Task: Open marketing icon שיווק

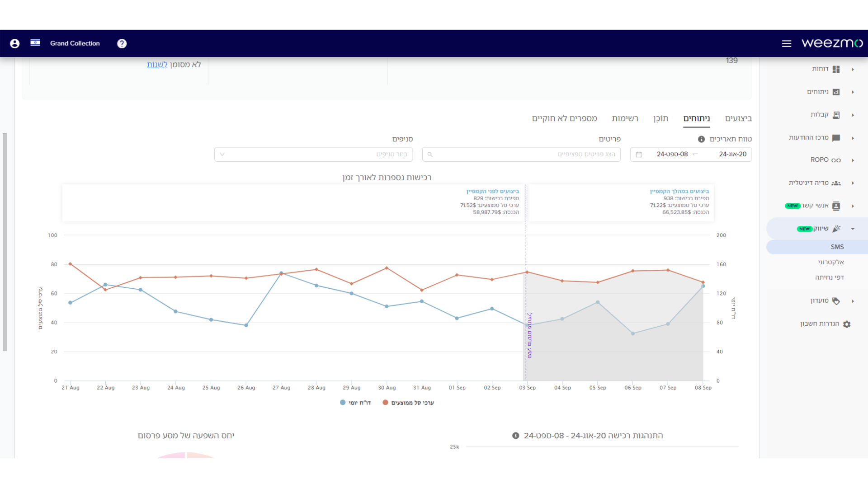Action: click(x=836, y=229)
